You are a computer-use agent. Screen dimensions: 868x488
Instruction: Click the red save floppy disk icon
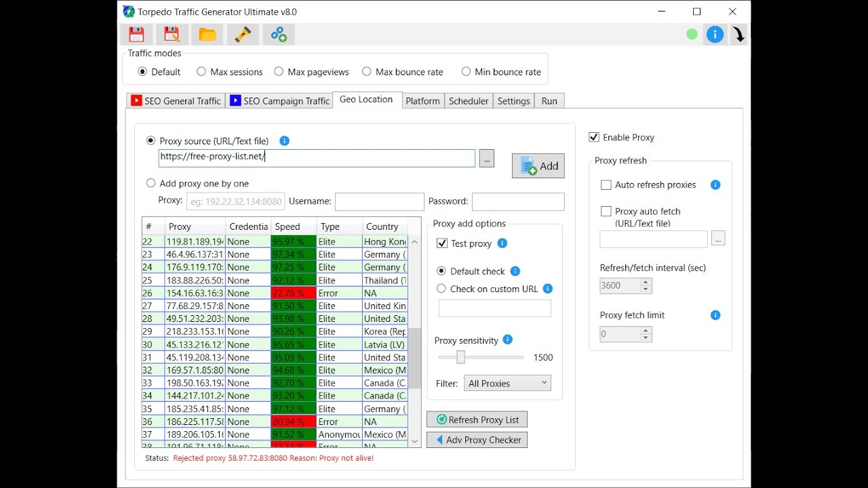136,35
